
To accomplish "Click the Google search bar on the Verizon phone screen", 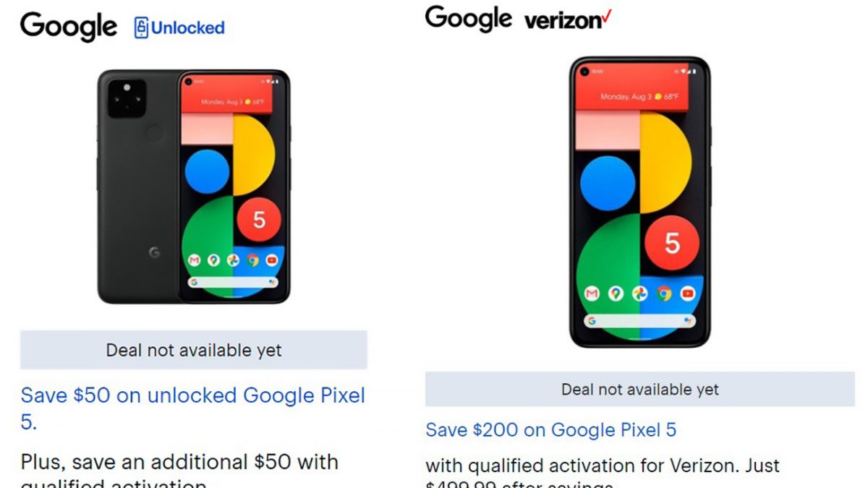I will (x=640, y=320).
